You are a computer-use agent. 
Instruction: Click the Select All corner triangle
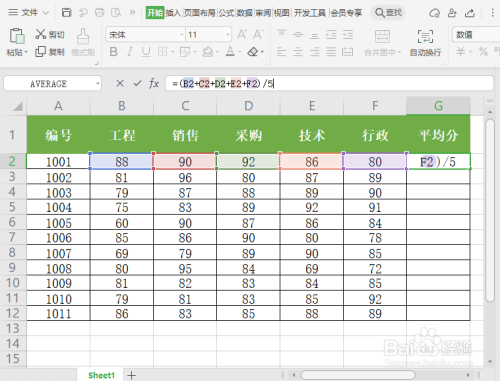click(x=17, y=106)
